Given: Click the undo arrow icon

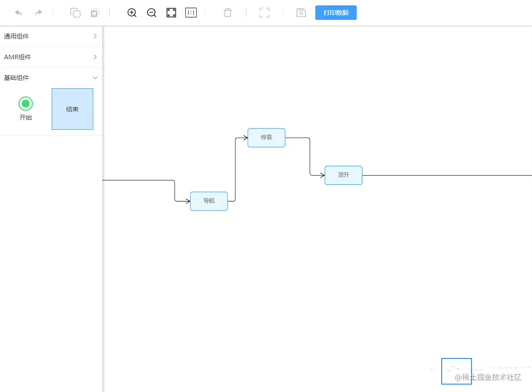Looking at the screenshot, I should [x=19, y=12].
